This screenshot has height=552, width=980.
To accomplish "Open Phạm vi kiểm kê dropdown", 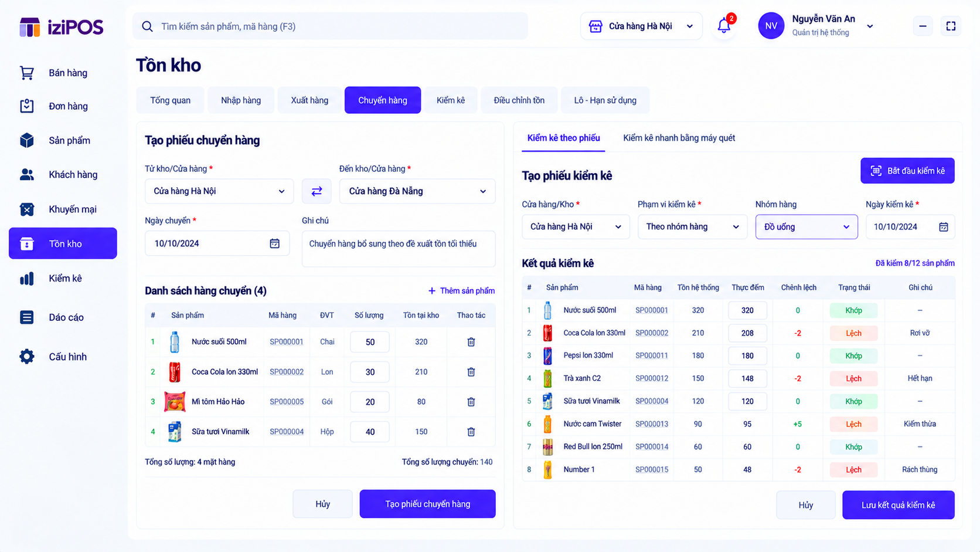I will pos(692,227).
